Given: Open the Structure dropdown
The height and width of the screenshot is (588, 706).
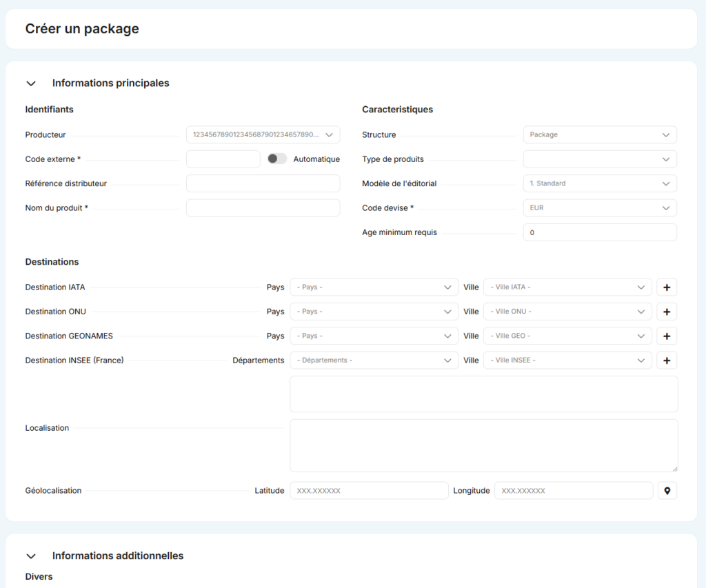Looking at the screenshot, I should (x=599, y=134).
